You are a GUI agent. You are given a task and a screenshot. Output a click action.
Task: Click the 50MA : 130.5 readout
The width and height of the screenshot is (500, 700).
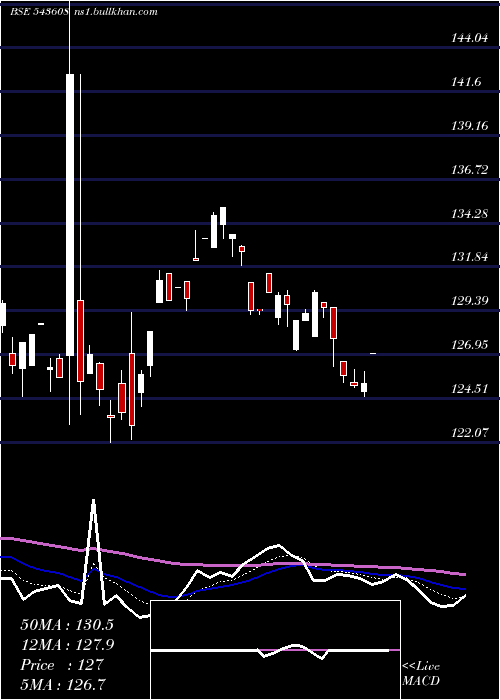click(67, 625)
